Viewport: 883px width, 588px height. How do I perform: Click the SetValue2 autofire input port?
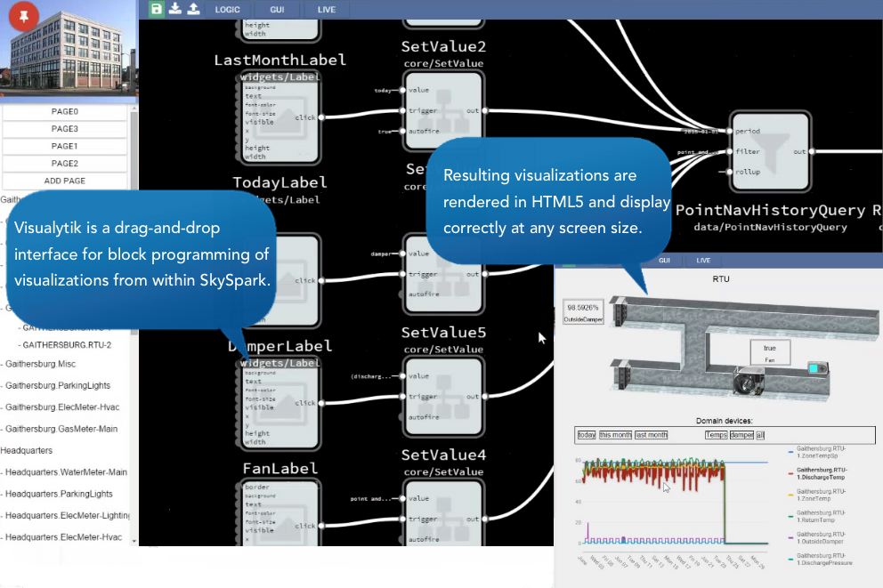coord(402,131)
